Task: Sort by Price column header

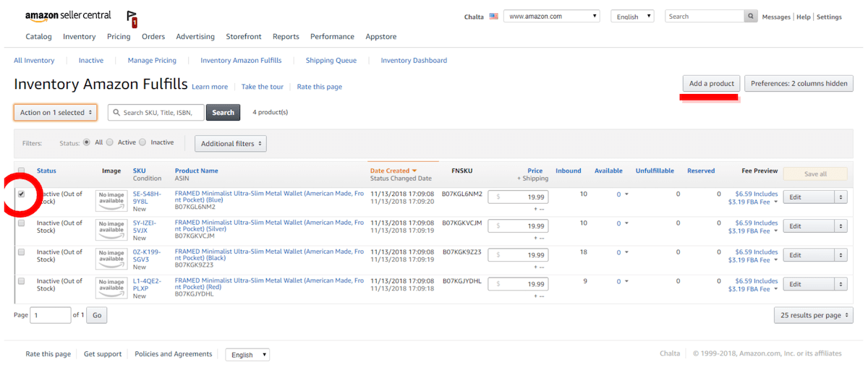Action: 535,171
